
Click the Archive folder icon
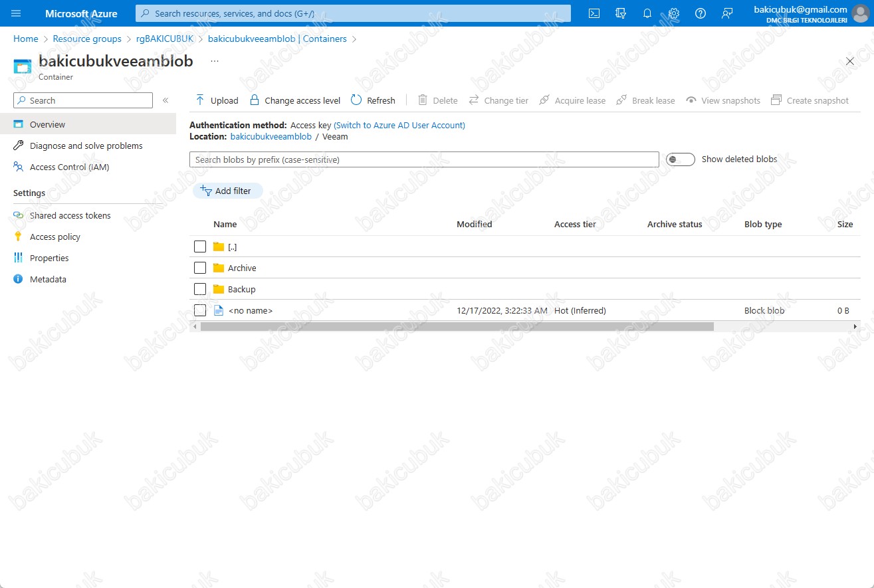click(219, 268)
